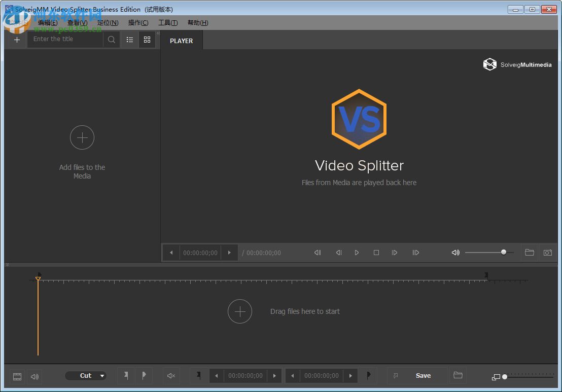
Task: Click the add media plus icon
Action: (17, 40)
